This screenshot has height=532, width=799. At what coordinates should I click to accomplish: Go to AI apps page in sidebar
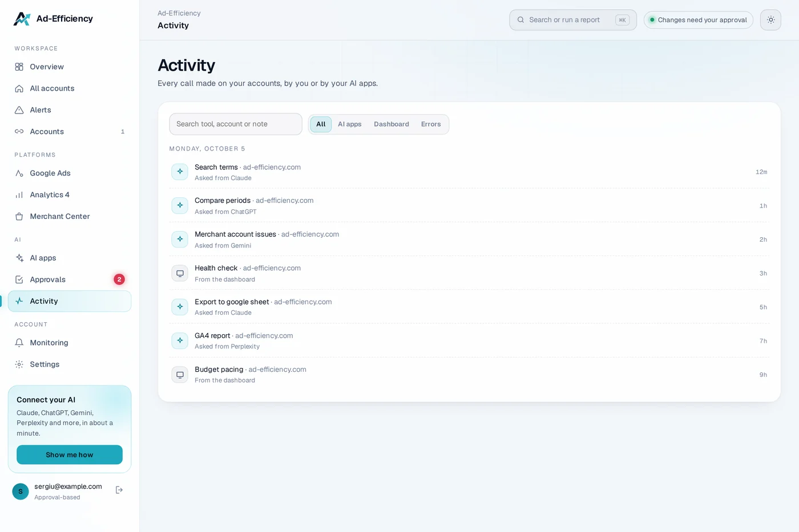click(x=70, y=258)
